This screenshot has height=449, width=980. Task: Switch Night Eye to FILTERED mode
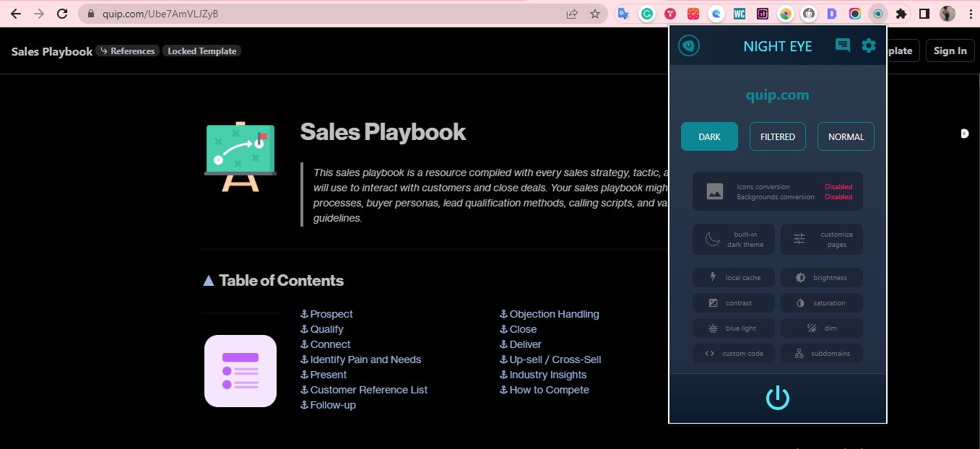click(778, 136)
